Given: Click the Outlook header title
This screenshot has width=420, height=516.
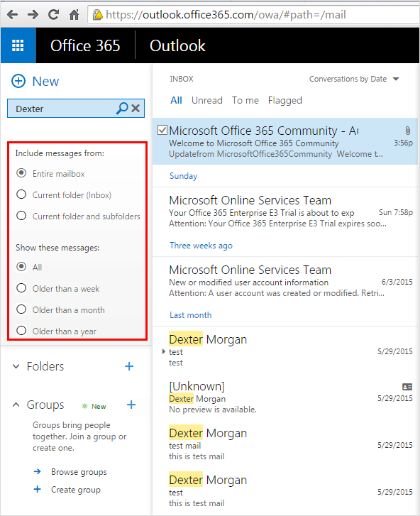Looking at the screenshot, I should pos(177,45).
